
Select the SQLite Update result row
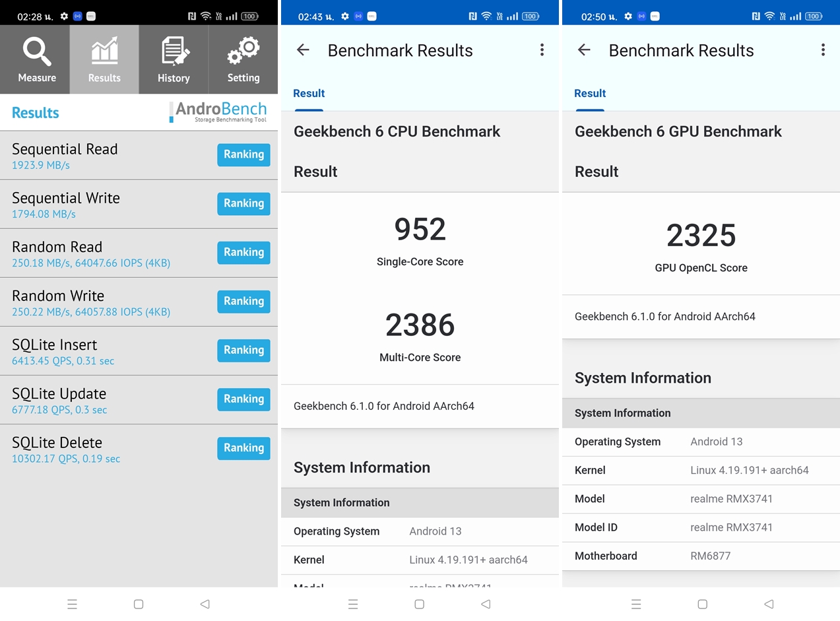pyautogui.click(x=139, y=400)
